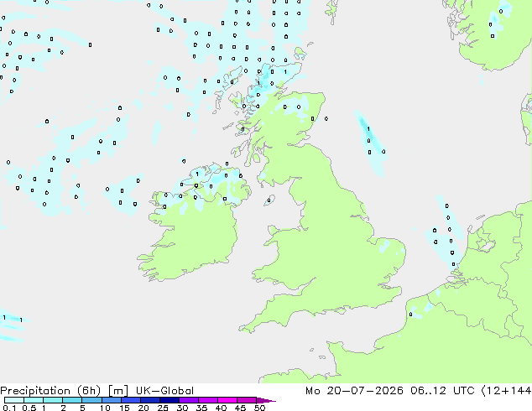Image resolution: width=532 pixels, height=411 pixels.
Task: Click the "45" legend scale value
Action: [240, 408]
